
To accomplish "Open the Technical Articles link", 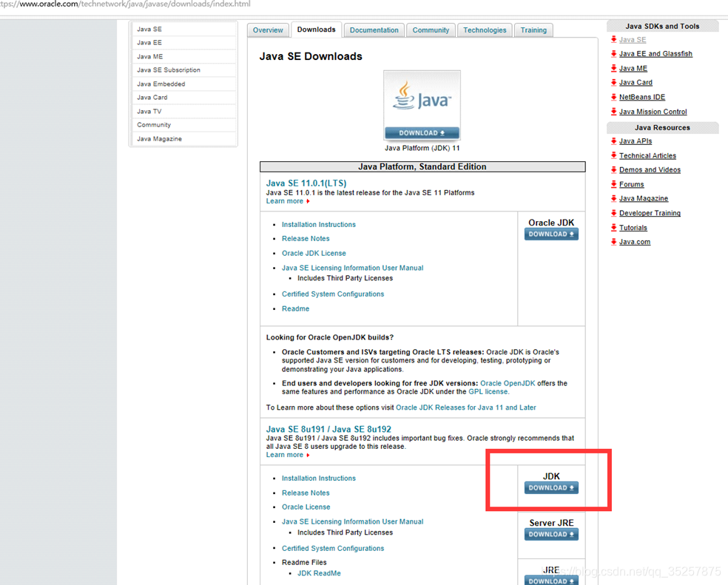I will pos(647,155).
